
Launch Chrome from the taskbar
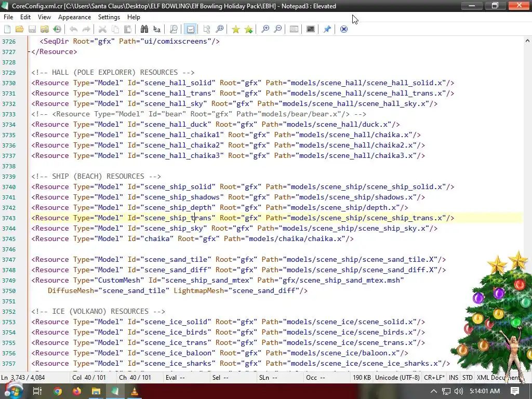pos(58,391)
